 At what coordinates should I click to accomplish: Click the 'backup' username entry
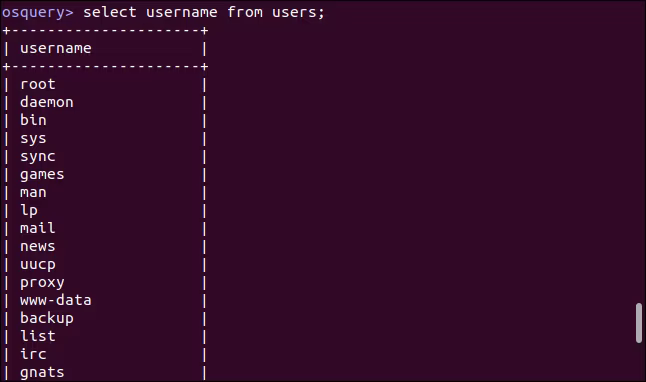tap(47, 319)
